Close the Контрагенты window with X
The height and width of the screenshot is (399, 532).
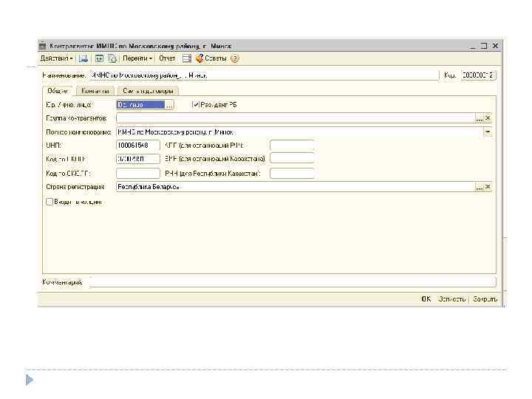tap(495, 46)
